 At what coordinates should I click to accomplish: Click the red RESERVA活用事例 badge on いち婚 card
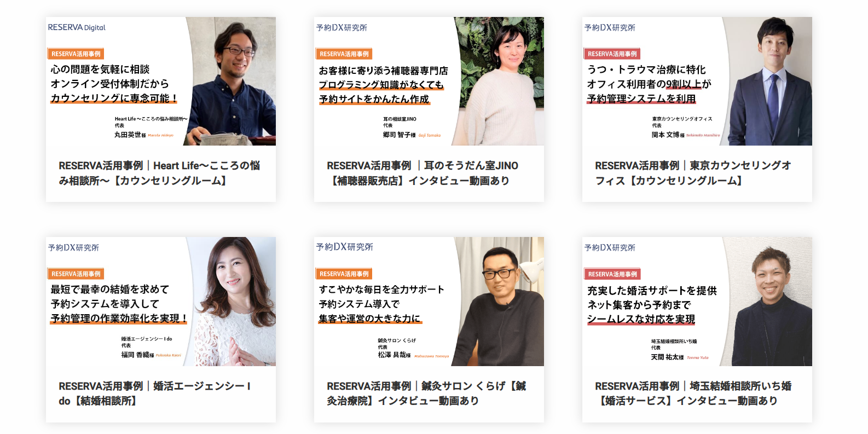612,274
